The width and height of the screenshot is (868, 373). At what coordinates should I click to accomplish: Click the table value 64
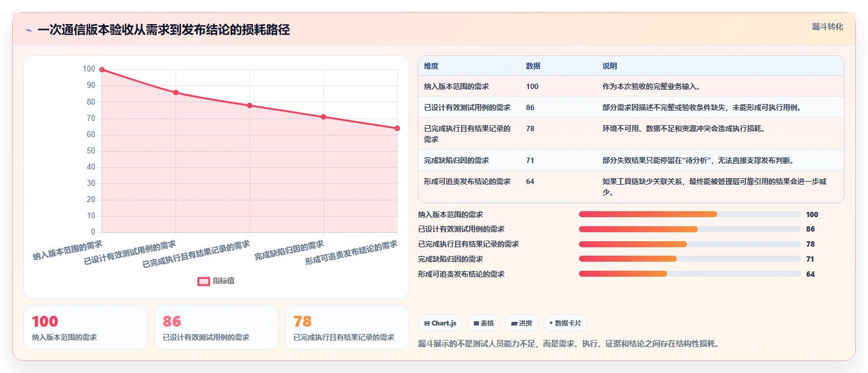(530, 182)
